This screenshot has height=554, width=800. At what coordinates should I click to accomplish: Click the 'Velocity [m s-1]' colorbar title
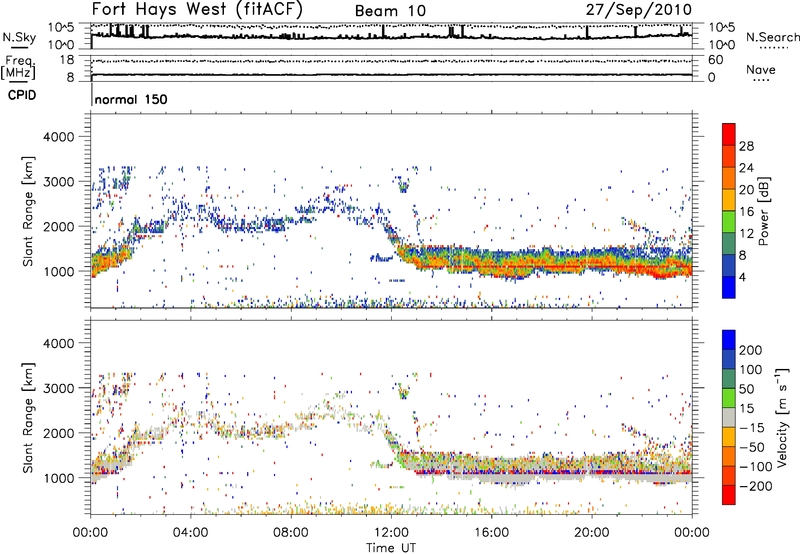coord(782,418)
